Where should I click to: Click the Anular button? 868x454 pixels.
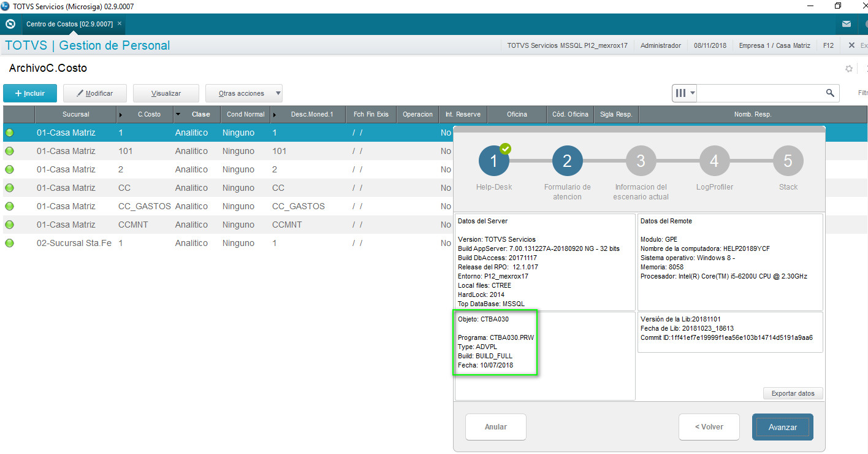(496, 427)
